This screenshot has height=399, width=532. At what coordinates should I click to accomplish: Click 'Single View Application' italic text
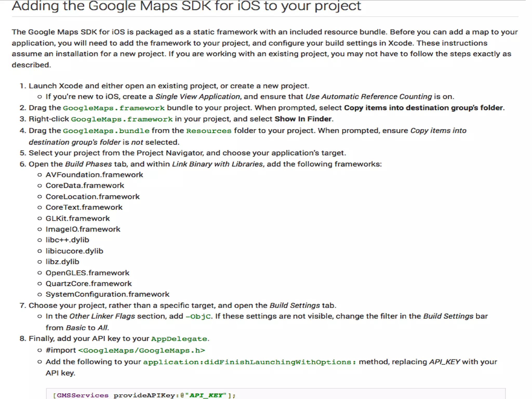198,97
